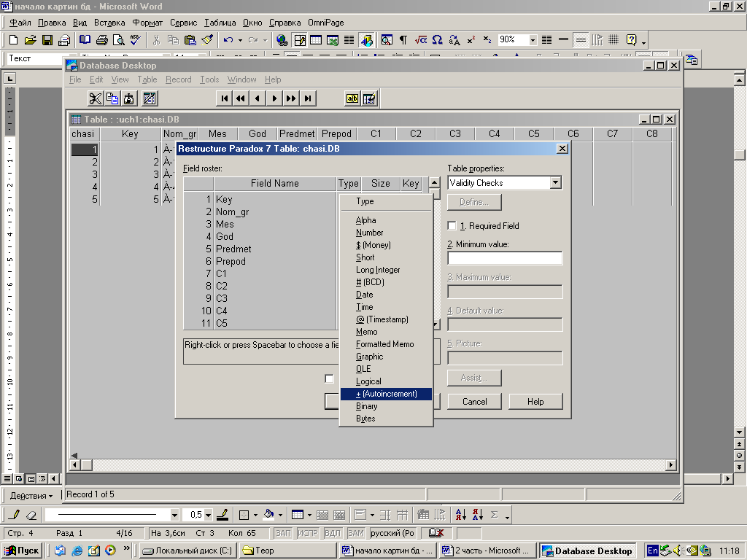Switch to '2 часть - Microsoft' taskbar window
The width and height of the screenshot is (747, 560).
pos(487,551)
